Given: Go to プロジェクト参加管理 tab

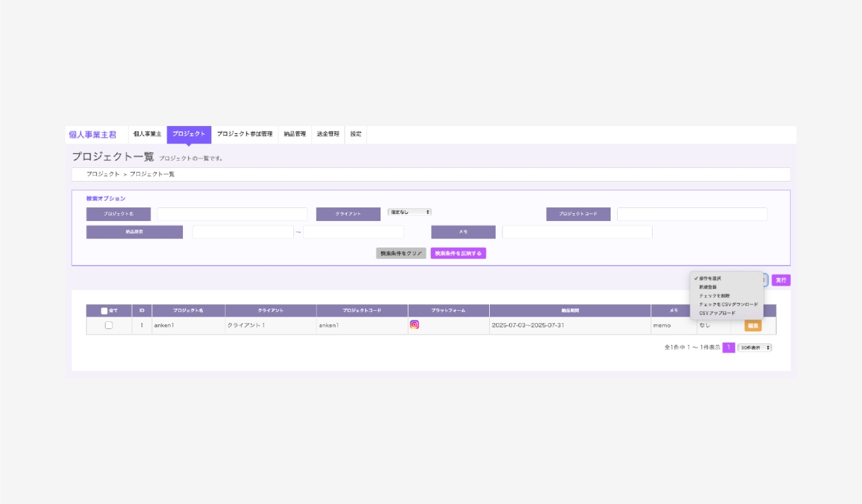Looking at the screenshot, I should (244, 134).
